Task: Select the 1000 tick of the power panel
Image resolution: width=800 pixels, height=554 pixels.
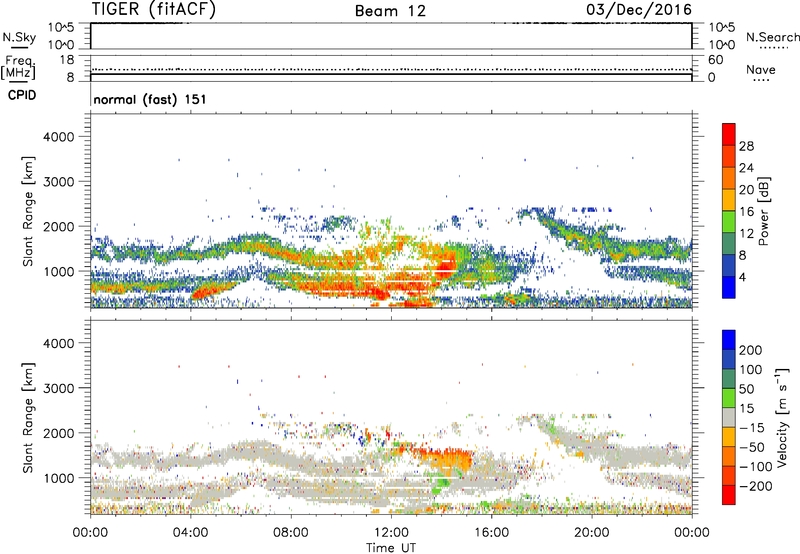Action: click(58, 271)
